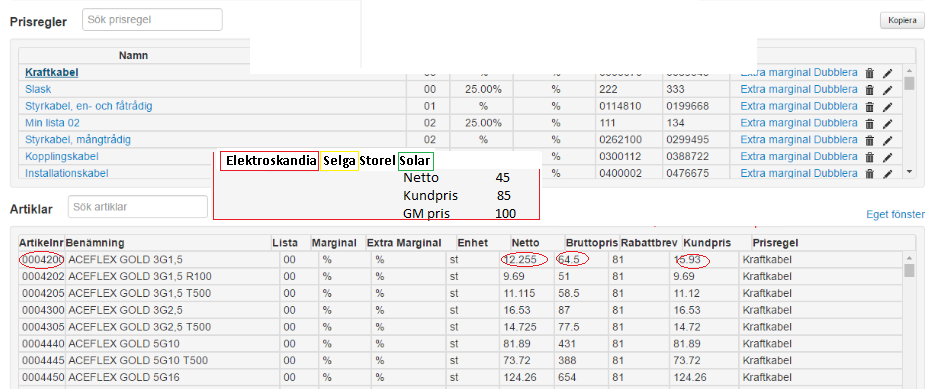Click Extra marginal link in the Slask row
Screen dimensions: 931x389
coord(775,89)
